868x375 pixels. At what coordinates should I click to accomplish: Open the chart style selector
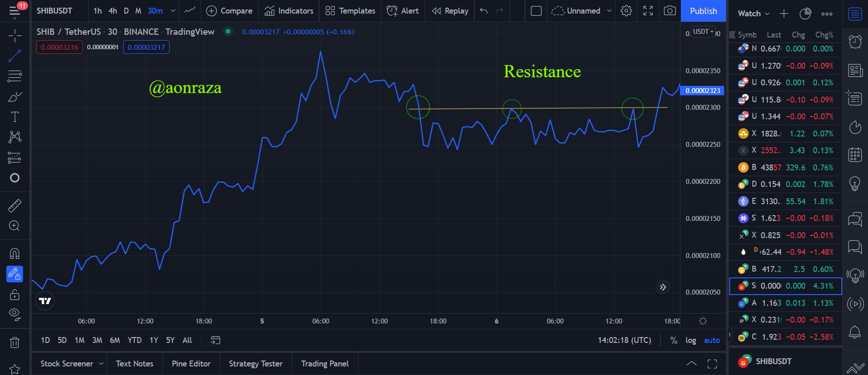pos(190,11)
